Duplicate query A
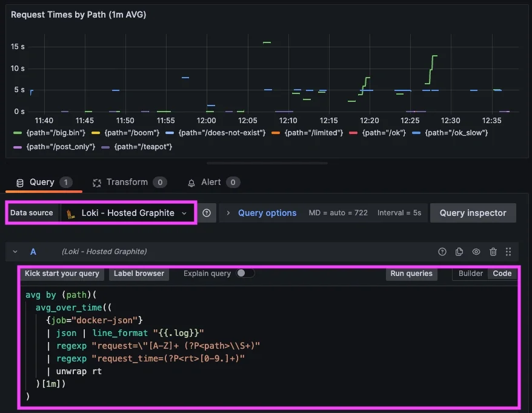 pyautogui.click(x=459, y=252)
